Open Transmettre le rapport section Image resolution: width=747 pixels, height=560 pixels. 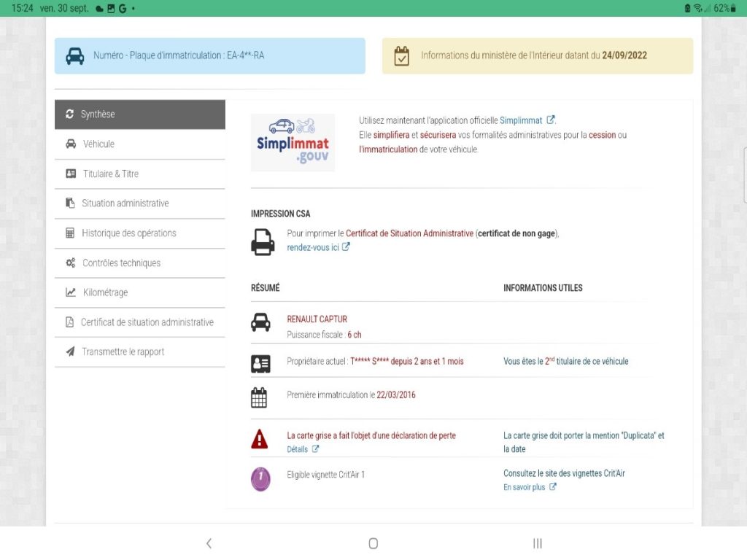click(140, 352)
